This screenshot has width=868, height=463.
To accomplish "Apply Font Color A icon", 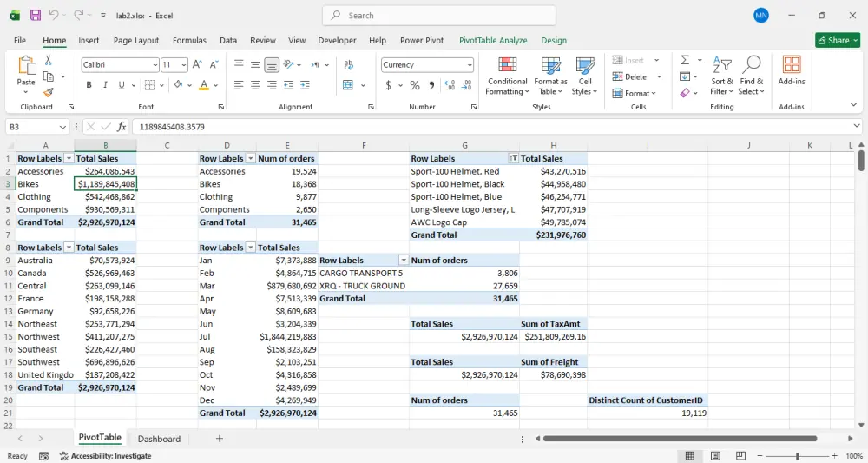I will coord(204,85).
